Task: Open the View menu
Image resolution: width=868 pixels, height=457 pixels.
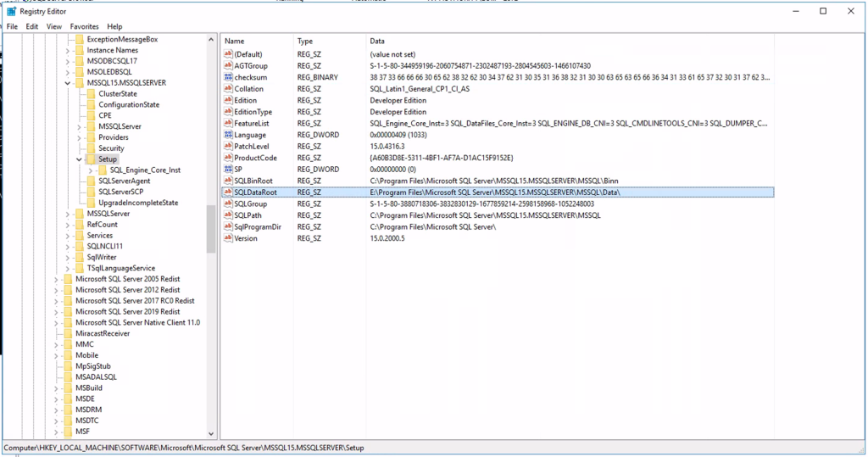Action: pyautogui.click(x=54, y=26)
